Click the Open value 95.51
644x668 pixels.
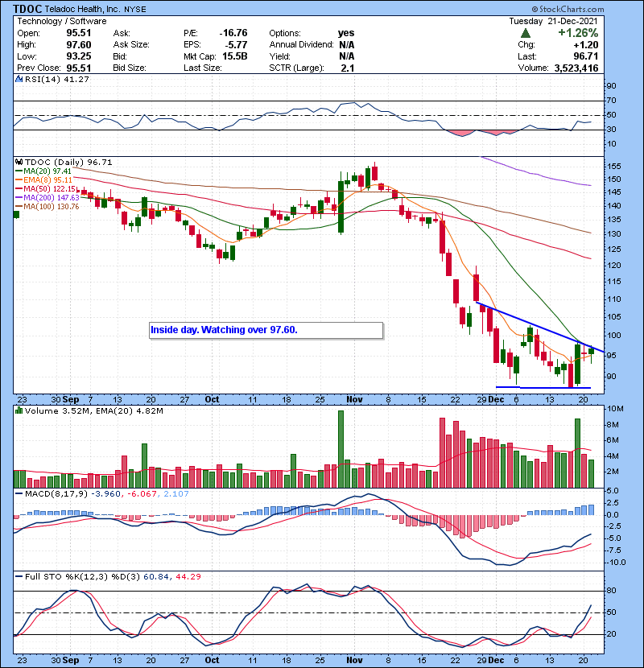79,33
